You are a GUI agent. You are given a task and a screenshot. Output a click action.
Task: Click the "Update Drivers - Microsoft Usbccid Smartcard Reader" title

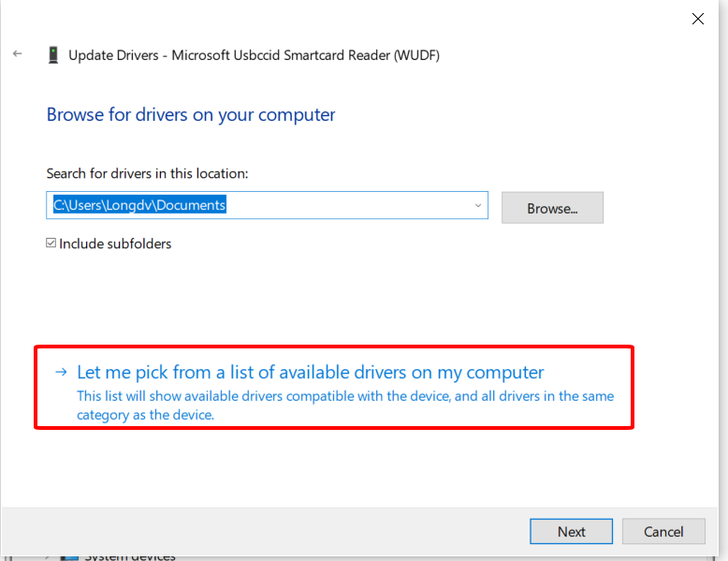254,55
